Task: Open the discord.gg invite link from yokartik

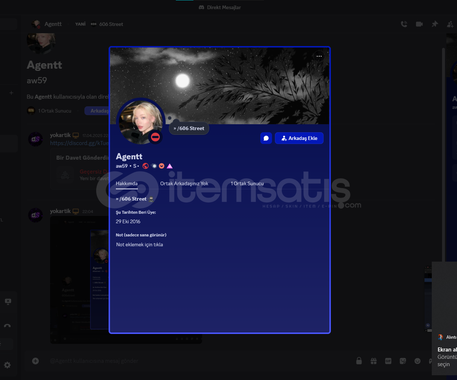Action: point(79,143)
